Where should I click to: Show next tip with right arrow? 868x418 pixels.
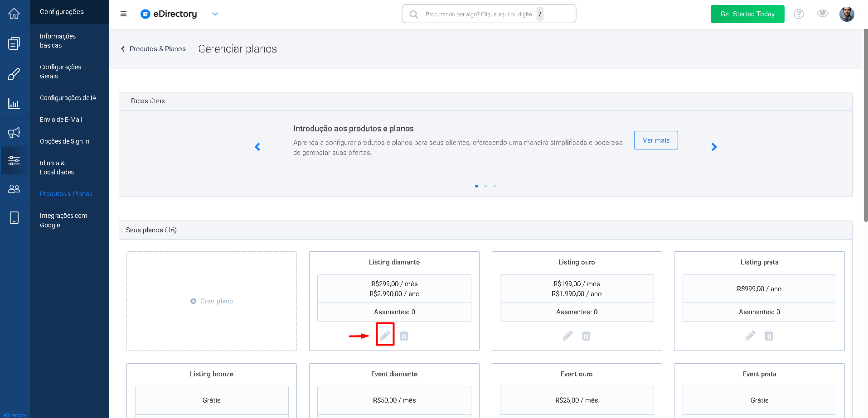pos(714,147)
